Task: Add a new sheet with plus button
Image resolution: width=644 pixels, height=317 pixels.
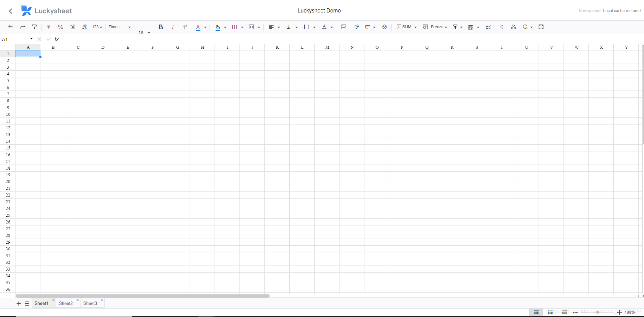Action: coord(19,304)
